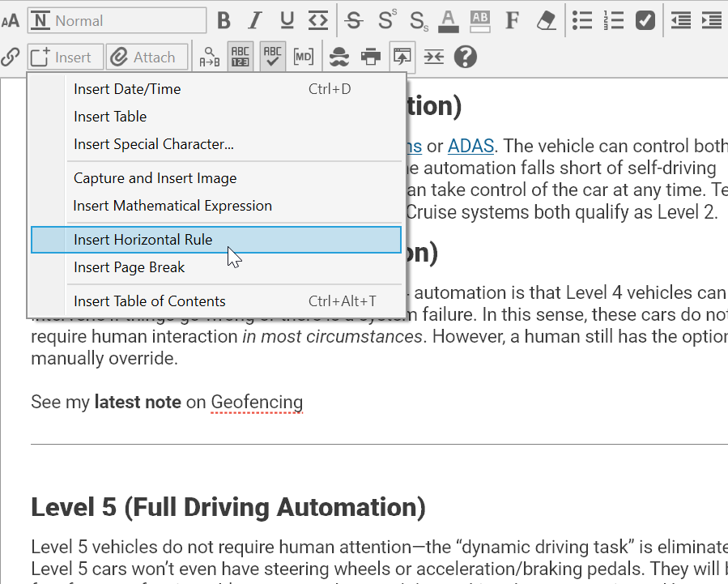Viewport: 728px width, 584px height.
Task: Follow the ADAS hyperlink
Action: [x=470, y=146]
